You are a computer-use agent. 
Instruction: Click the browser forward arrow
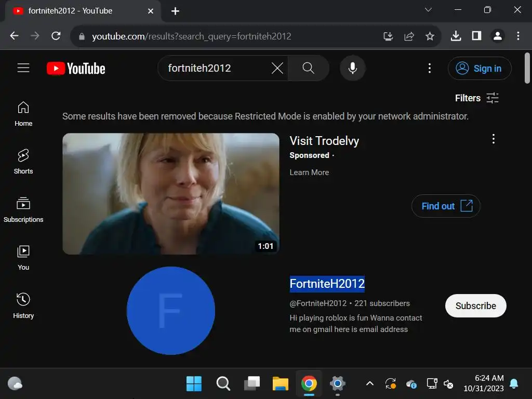pyautogui.click(x=35, y=36)
